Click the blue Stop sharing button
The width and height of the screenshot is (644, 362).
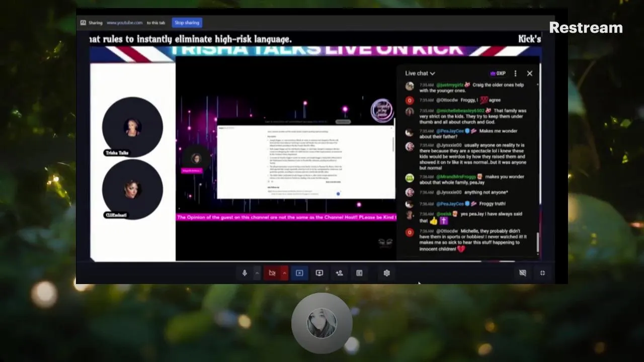click(187, 23)
